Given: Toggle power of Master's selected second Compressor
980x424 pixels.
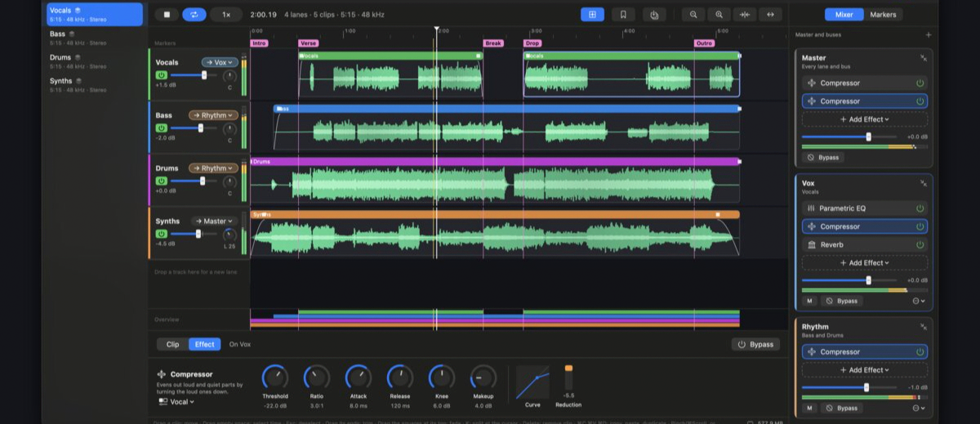Looking at the screenshot, I should pos(920,101).
